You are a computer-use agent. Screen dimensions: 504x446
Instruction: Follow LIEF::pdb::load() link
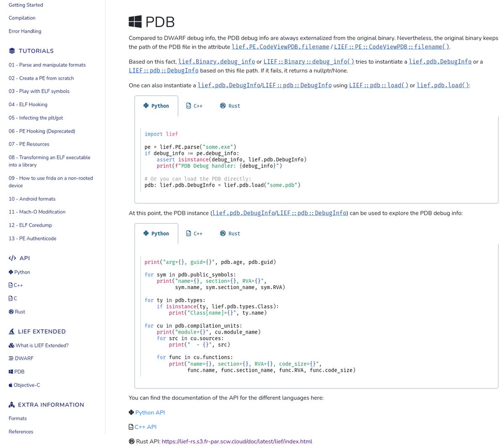click(x=378, y=85)
